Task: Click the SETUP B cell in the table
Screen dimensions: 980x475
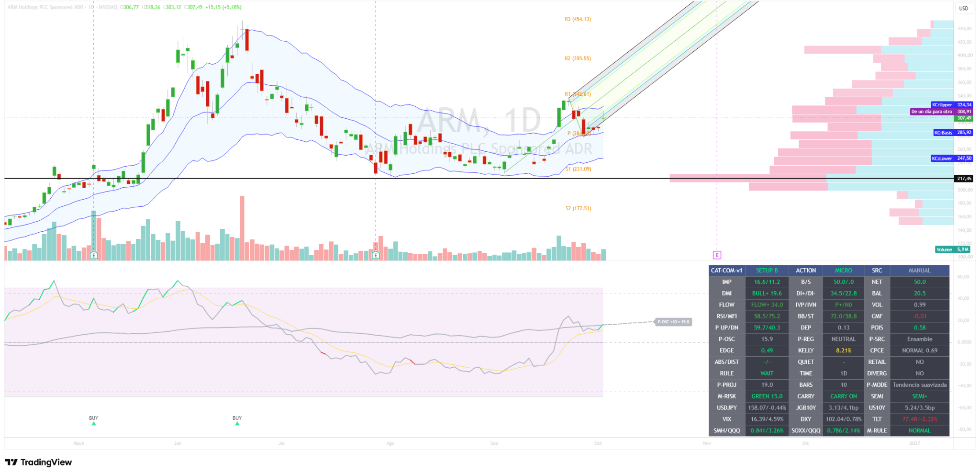Action: [767, 271]
